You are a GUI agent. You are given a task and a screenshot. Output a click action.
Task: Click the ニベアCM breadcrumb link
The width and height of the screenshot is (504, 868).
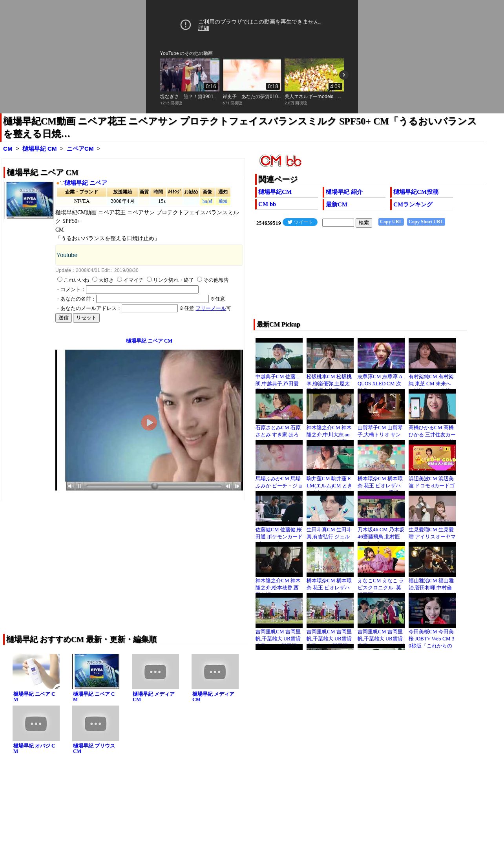click(x=80, y=149)
